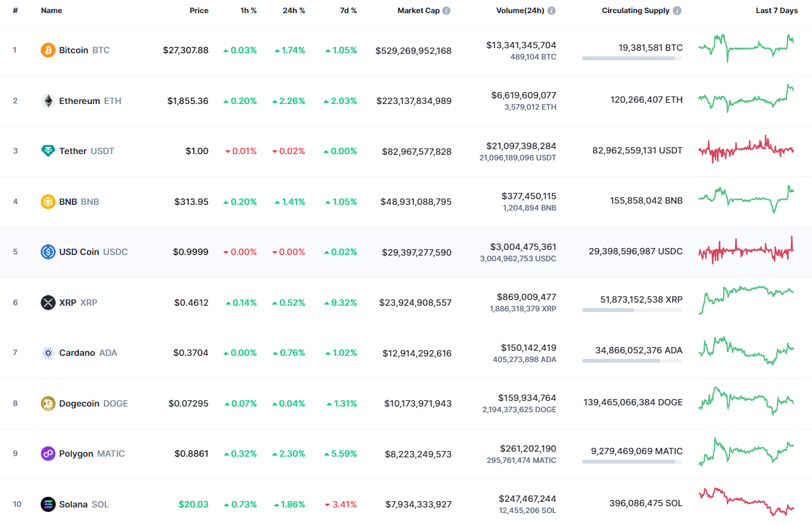Select the USD Coin logo

[x=48, y=252]
